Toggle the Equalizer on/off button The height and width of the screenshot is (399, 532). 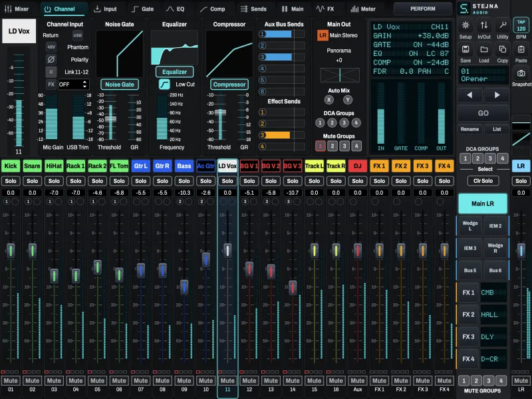click(x=174, y=72)
